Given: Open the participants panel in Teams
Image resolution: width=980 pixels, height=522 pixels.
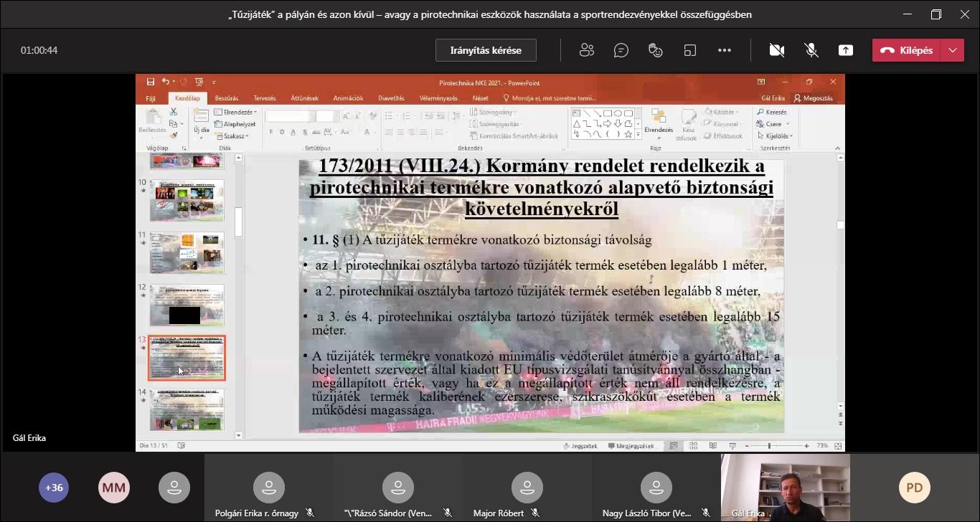Looking at the screenshot, I should tap(587, 50).
